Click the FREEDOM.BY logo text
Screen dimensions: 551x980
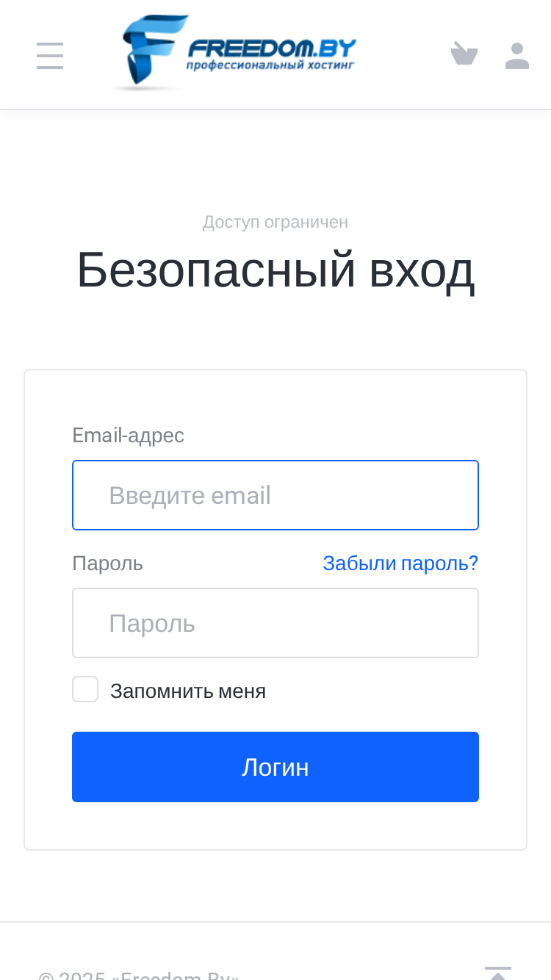pyautogui.click(x=272, y=48)
